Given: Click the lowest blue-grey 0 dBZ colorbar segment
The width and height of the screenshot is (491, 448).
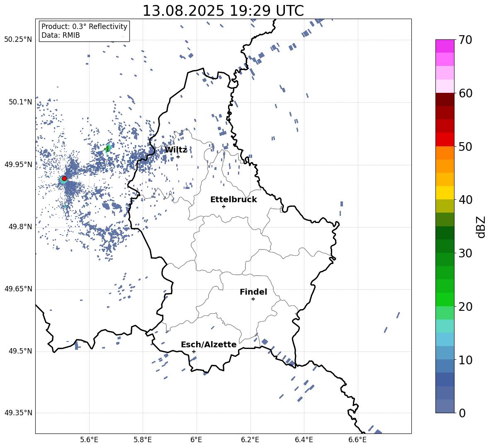Looking at the screenshot, I should 445,406.
